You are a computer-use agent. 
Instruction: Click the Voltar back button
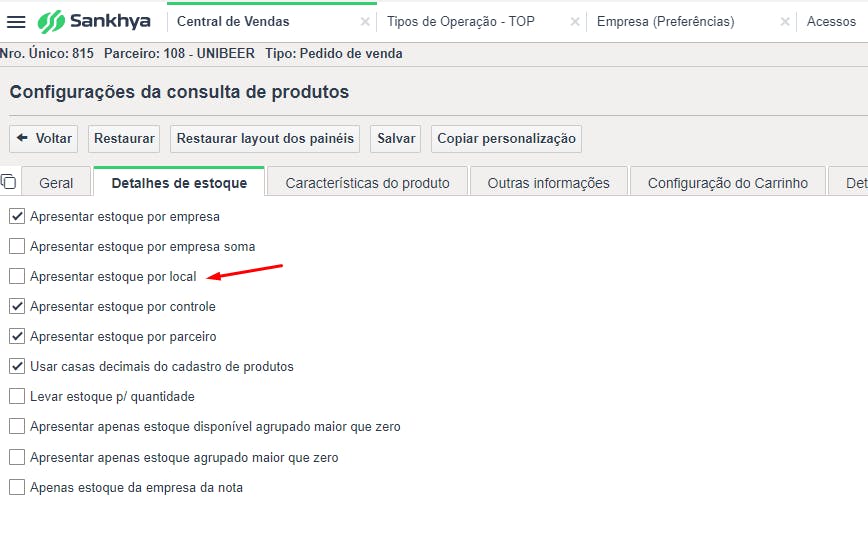[45, 139]
